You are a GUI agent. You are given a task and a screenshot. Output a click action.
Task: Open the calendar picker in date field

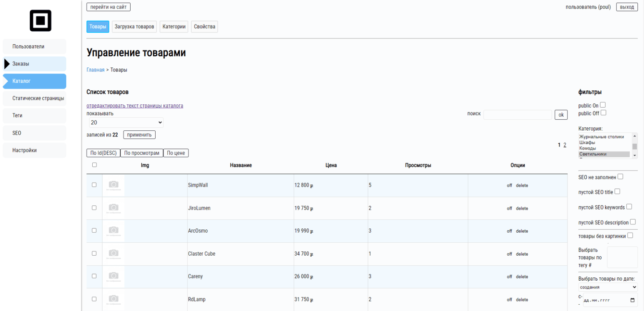tap(632, 300)
